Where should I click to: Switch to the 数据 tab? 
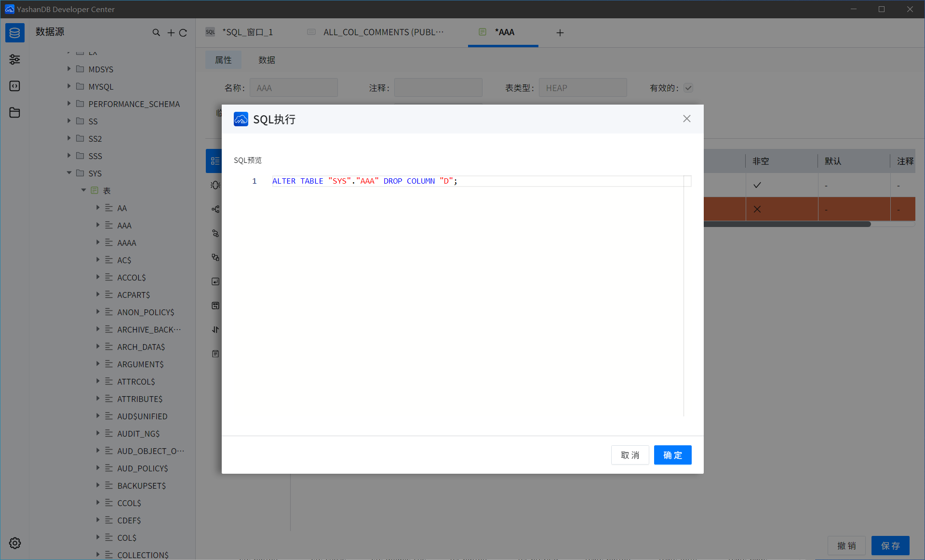point(267,60)
